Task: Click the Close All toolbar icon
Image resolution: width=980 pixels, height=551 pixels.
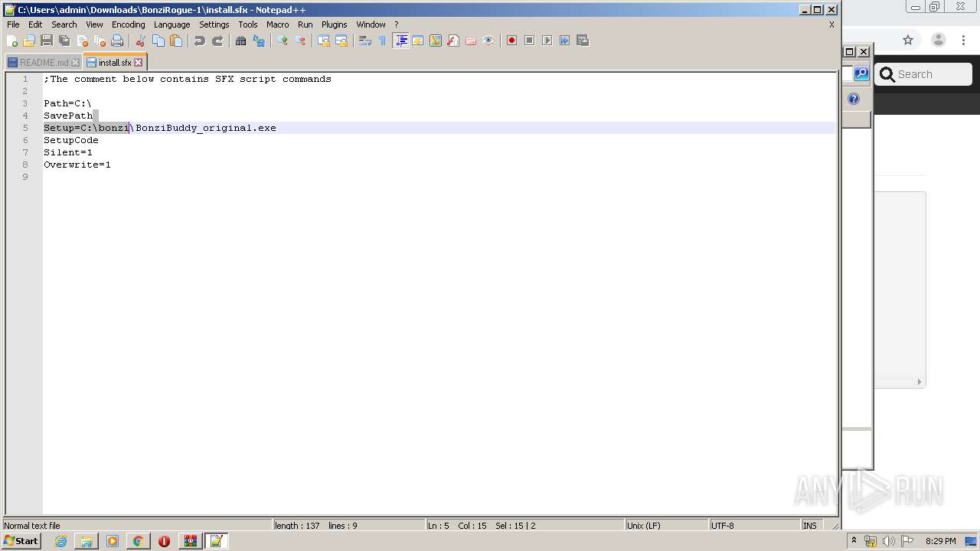Action: coord(100,41)
